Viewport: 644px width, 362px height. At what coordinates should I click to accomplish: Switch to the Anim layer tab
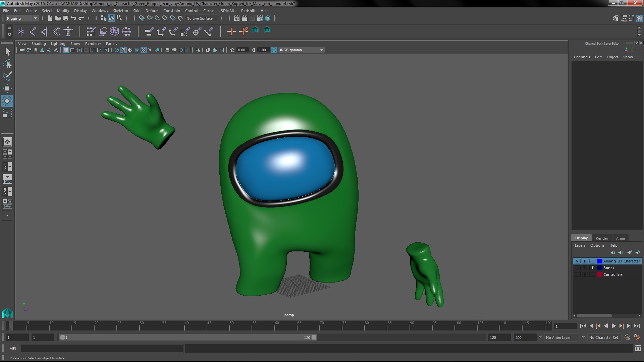(620, 238)
